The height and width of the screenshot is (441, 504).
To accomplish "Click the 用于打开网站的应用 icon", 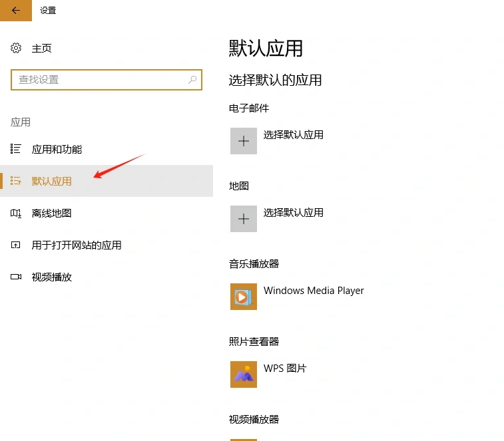I will click(16, 245).
